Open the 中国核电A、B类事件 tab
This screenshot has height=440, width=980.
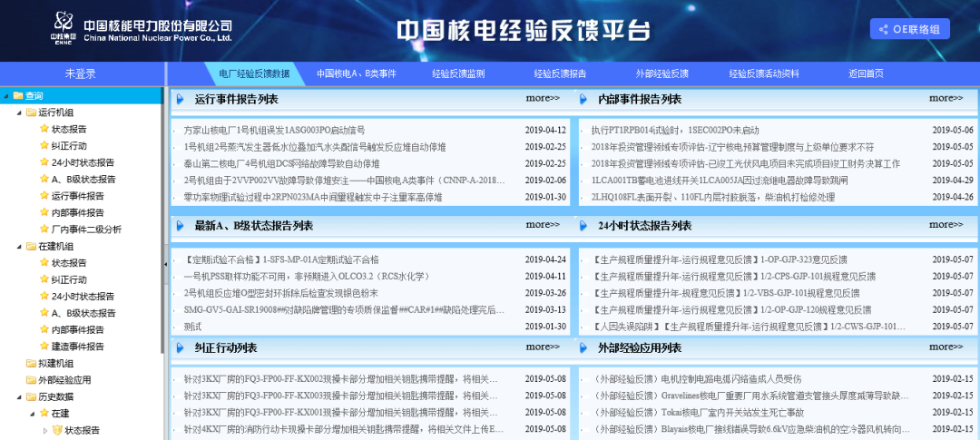click(x=357, y=73)
